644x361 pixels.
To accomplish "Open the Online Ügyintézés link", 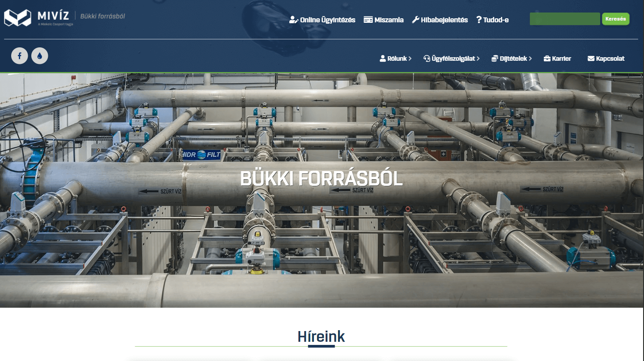I will point(322,20).
